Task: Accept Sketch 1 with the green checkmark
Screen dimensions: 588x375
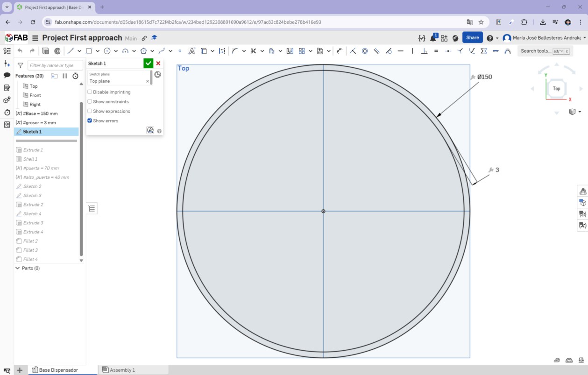Action: tap(148, 64)
